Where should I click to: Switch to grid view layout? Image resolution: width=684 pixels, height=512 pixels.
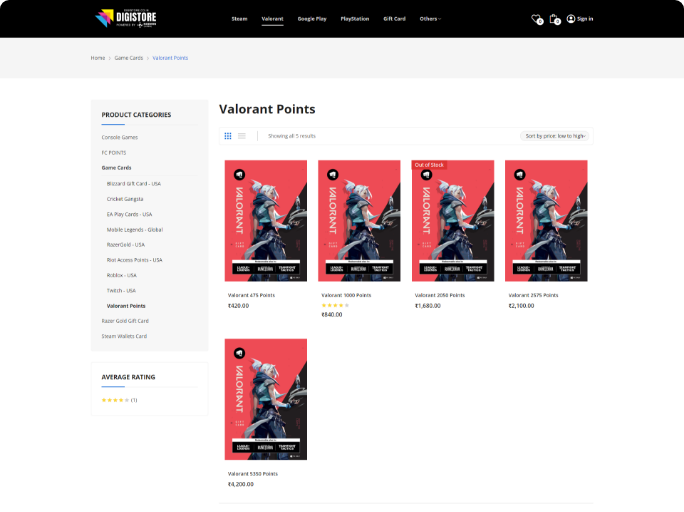coord(228,136)
